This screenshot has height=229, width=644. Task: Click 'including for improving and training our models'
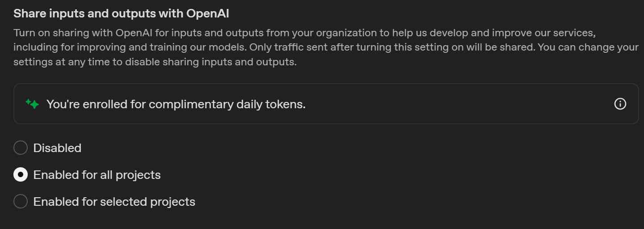coord(130,47)
